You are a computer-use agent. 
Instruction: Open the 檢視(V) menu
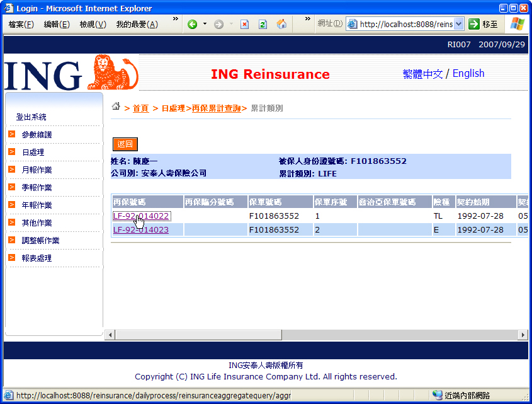tap(93, 25)
